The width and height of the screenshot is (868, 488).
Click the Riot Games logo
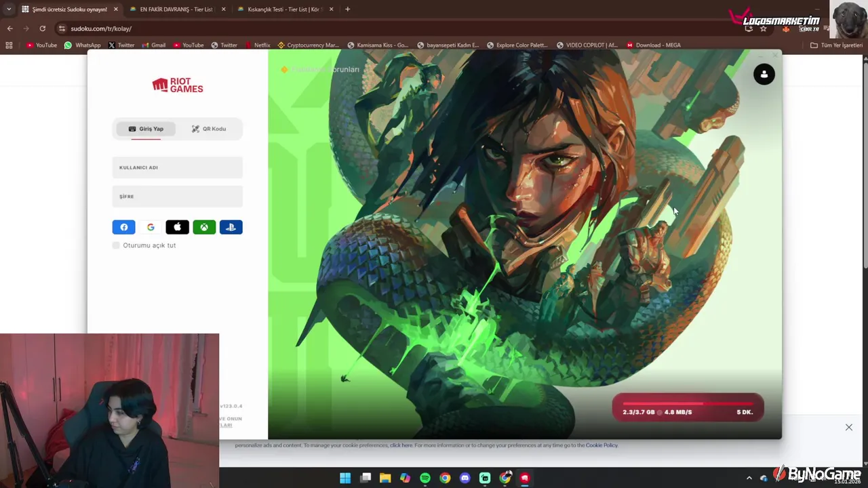pyautogui.click(x=178, y=85)
